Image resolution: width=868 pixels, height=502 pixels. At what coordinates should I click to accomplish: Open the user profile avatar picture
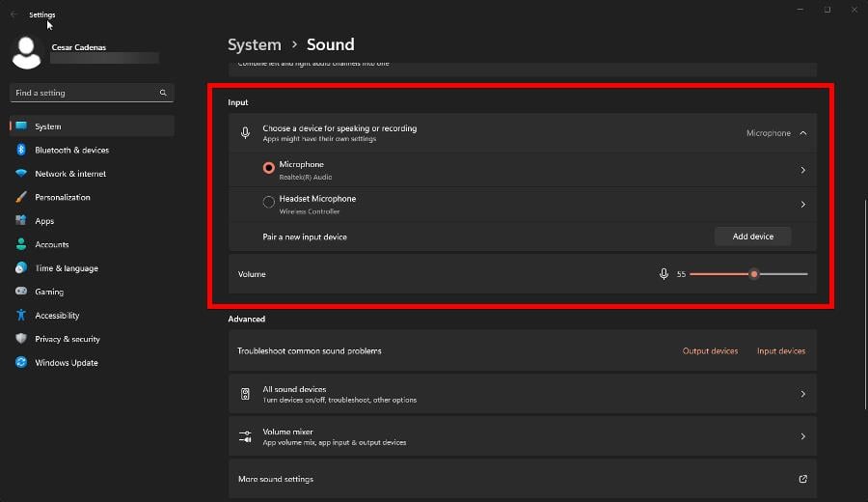click(x=26, y=53)
